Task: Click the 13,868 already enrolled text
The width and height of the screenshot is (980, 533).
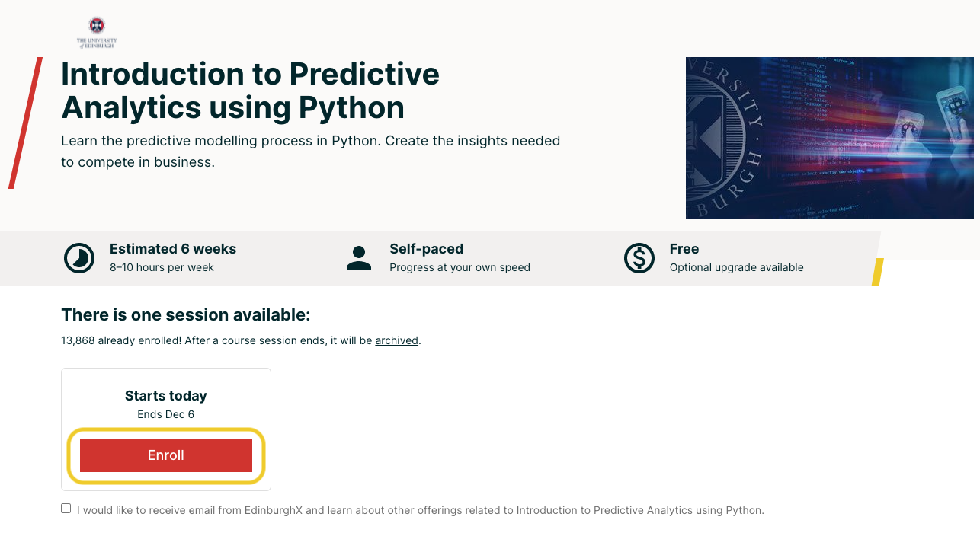Action: [x=120, y=340]
